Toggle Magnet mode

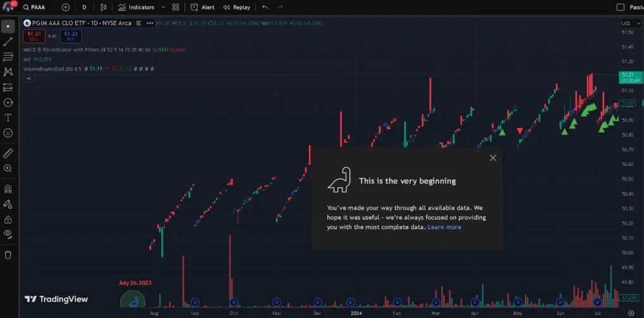pyautogui.click(x=8, y=189)
